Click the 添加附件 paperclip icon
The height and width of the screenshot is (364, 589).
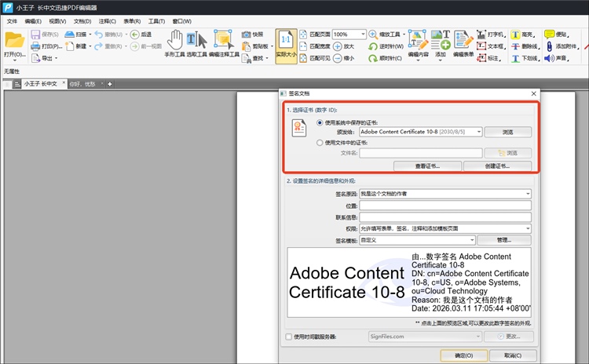(x=549, y=46)
